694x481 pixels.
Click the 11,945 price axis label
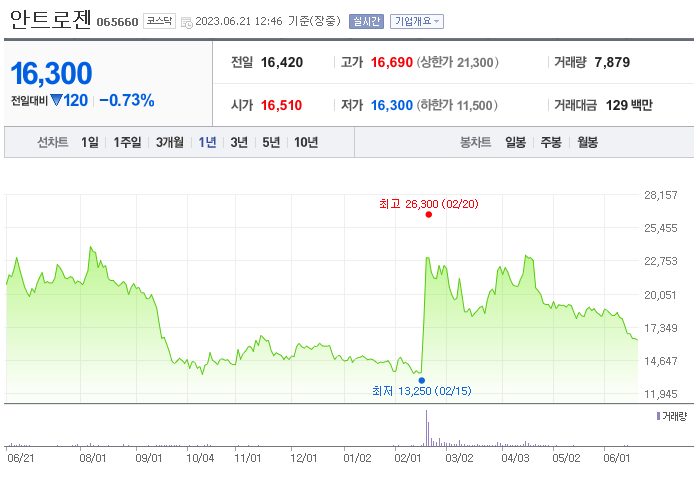[661, 394]
